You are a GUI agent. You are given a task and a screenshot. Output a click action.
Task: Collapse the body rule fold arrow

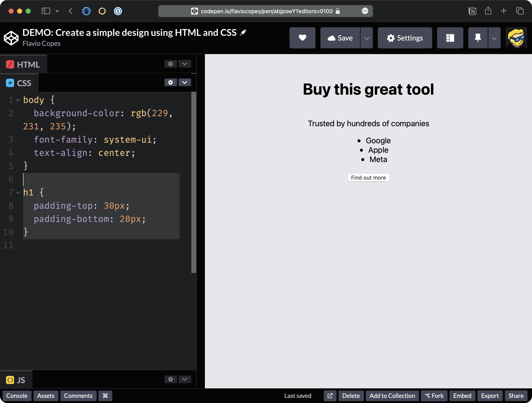18,100
